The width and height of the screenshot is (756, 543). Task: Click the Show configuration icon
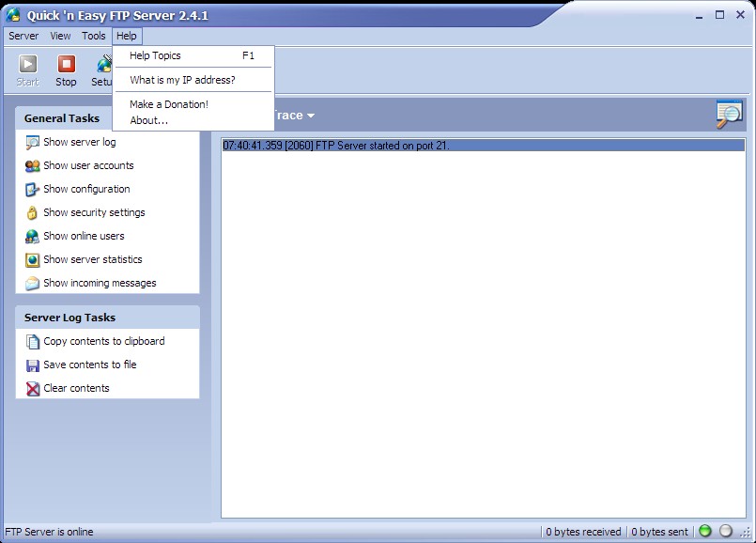pyautogui.click(x=32, y=189)
